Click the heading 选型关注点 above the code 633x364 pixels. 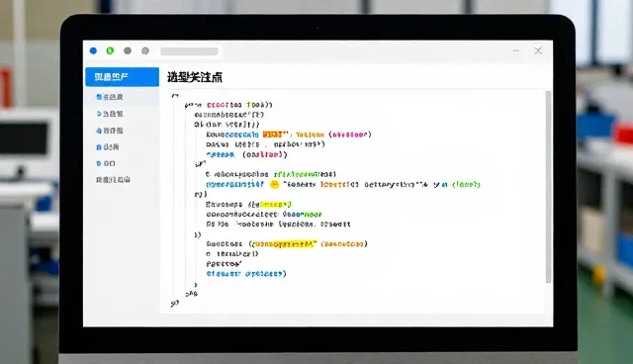coord(195,77)
